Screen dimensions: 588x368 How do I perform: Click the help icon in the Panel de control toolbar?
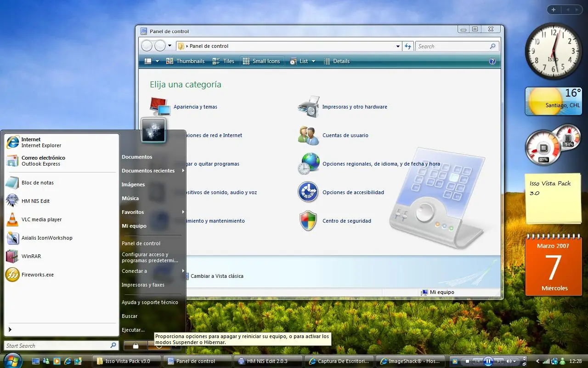click(x=492, y=61)
